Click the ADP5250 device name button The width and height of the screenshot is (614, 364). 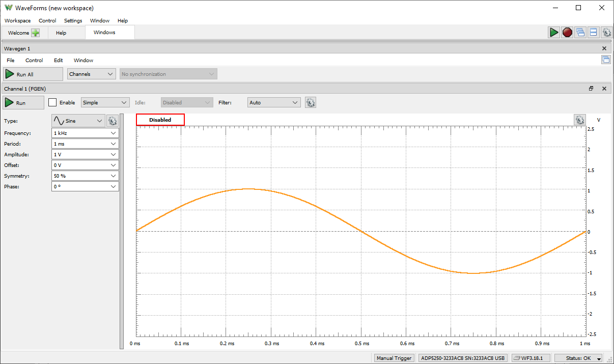(x=463, y=358)
